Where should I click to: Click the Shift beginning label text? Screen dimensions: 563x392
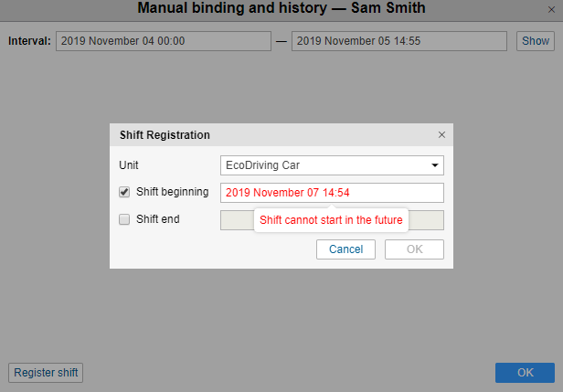click(x=172, y=193)
